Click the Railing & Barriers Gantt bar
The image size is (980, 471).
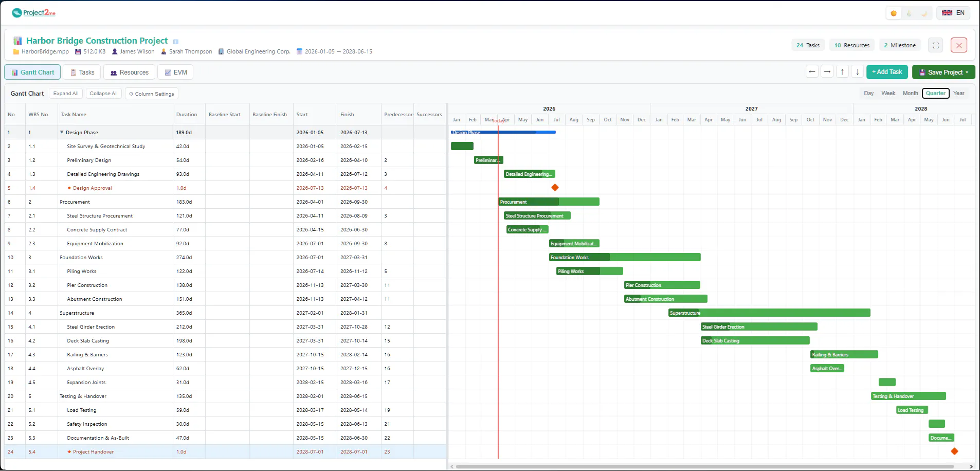(844, 354)
